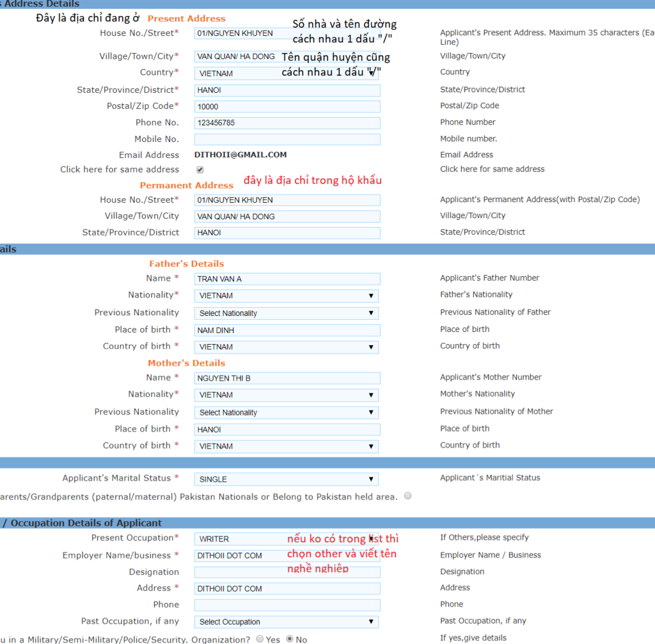Open Applicant's Marital Status dropdown

tap(287, 480)
